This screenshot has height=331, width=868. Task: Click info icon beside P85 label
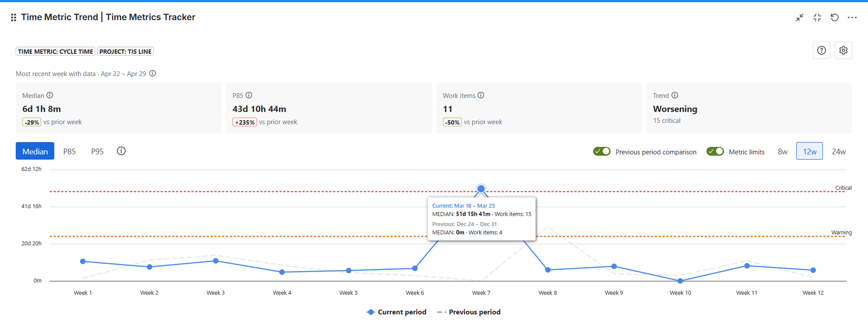pos(249,95)
